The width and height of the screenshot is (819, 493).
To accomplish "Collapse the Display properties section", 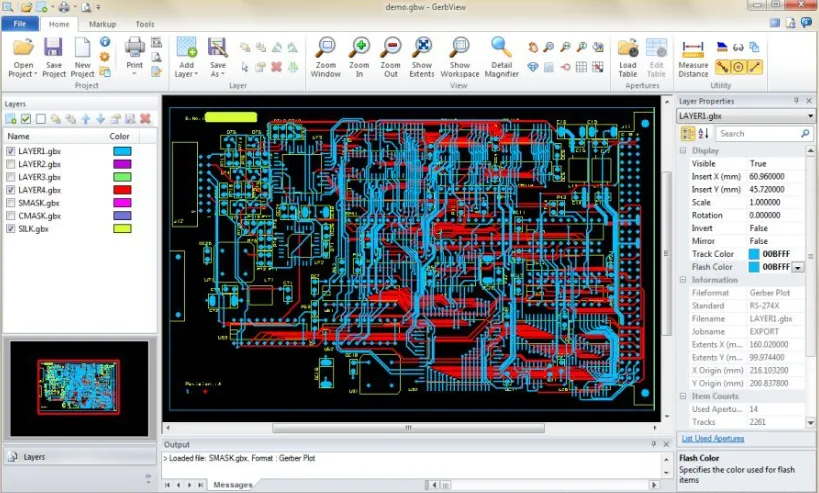I will (683, 150).
